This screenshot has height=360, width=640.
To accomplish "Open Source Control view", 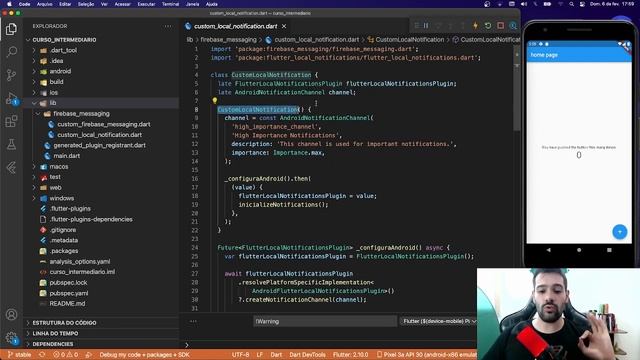I will pyautogui.click(x=11, y=75).
